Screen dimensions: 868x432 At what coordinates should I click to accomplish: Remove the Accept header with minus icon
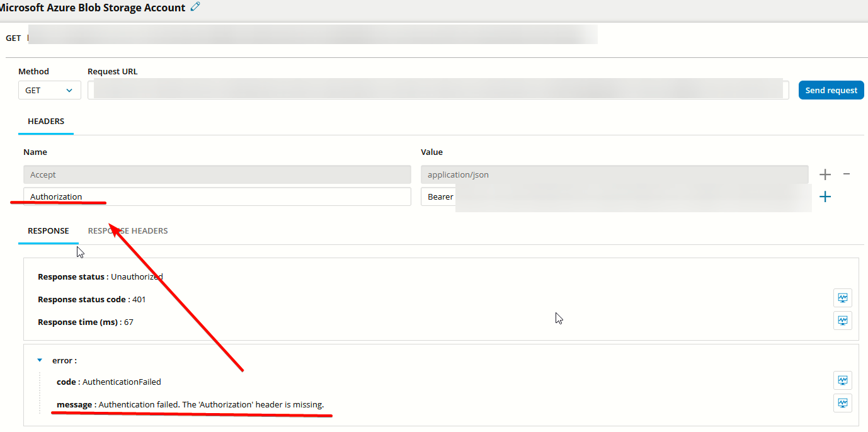pyautogui.click(x=847, y=174)
